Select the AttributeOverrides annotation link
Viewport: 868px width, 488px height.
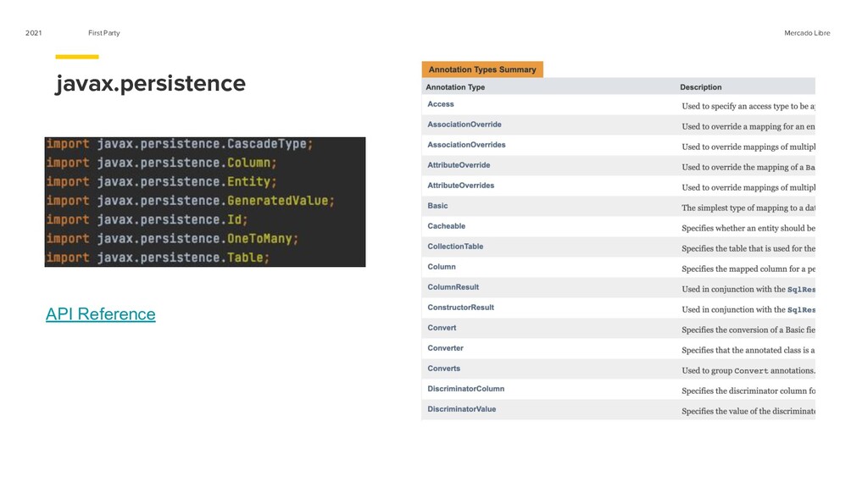460,186
